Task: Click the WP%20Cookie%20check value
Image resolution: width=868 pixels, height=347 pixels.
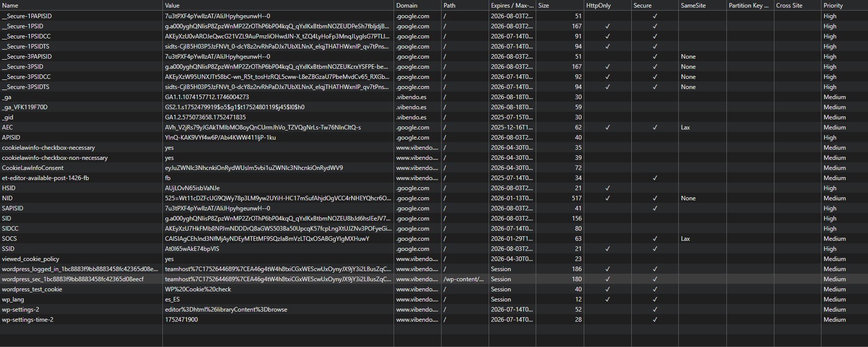Action: (198, 289)
